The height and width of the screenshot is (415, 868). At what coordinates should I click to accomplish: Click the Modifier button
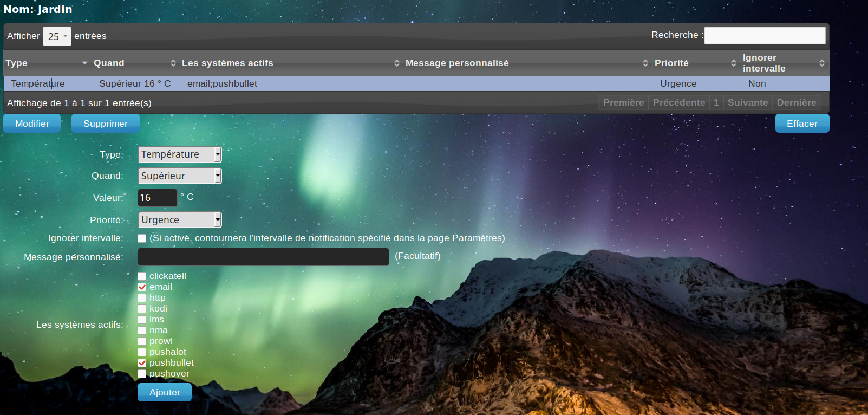coord(32,124)
